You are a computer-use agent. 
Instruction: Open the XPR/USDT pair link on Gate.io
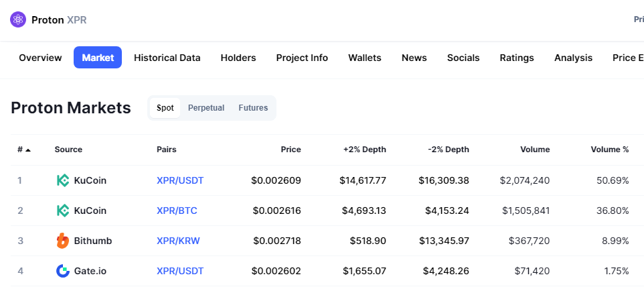pos(180,271)
